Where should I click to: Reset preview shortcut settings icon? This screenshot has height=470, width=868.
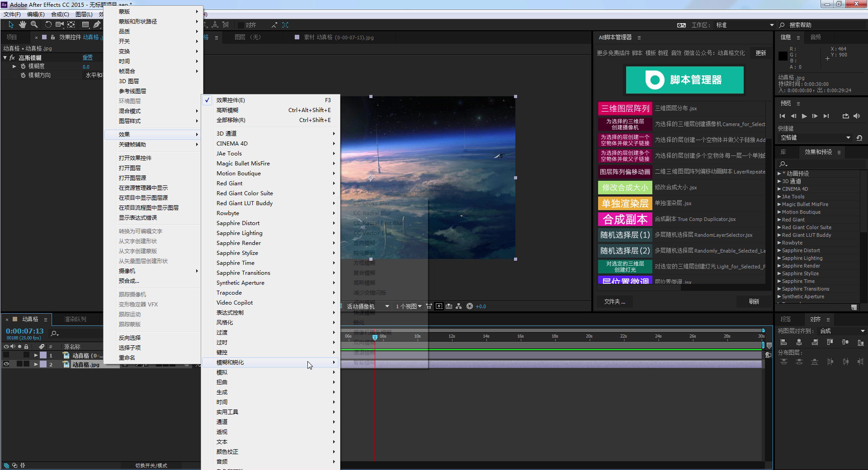coord(859,138)
